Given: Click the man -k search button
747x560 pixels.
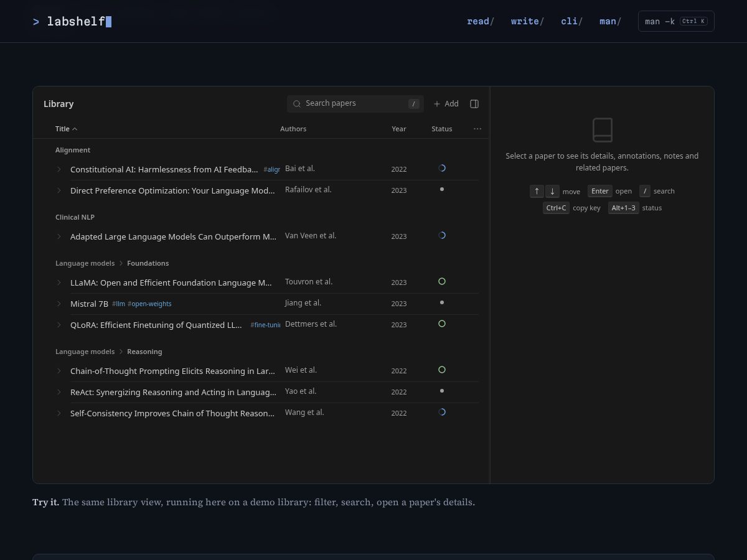Looking at the screenshot, I should click(x=676, y=21).
